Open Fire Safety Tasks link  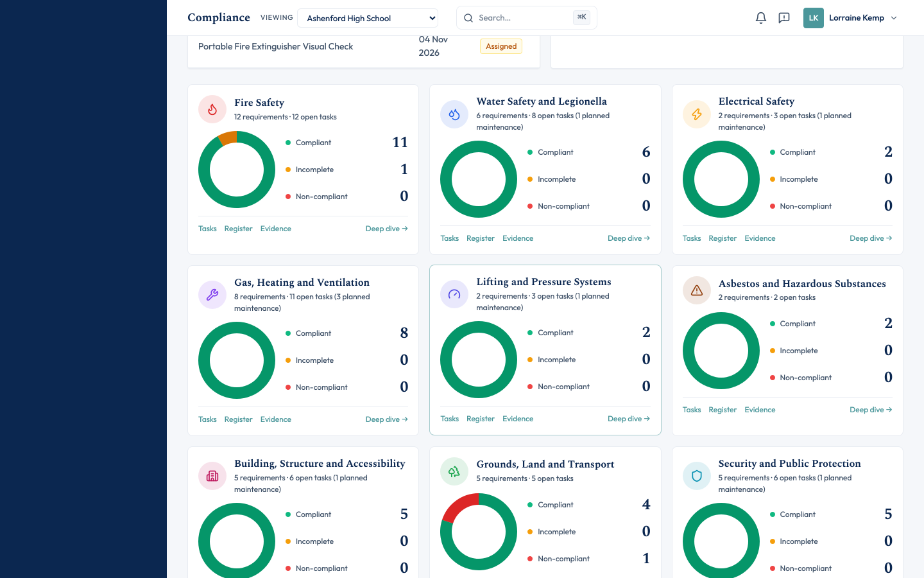[x=207, y=229]
